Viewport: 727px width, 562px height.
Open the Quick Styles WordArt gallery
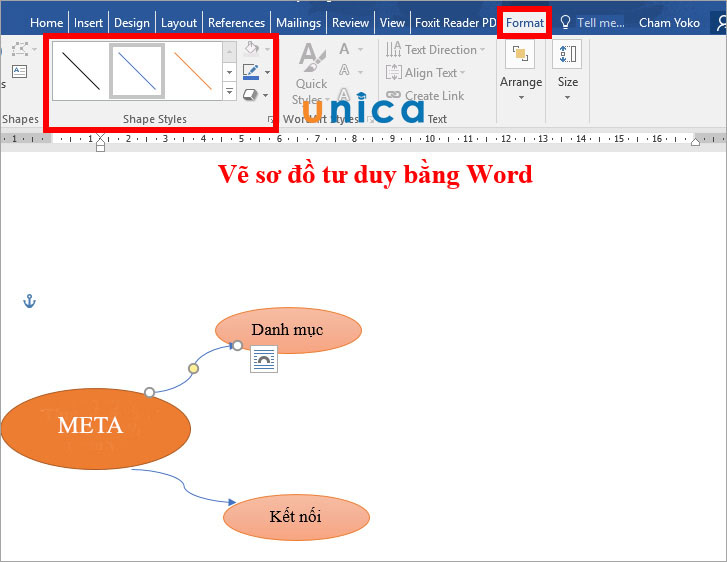pos(311,73)
